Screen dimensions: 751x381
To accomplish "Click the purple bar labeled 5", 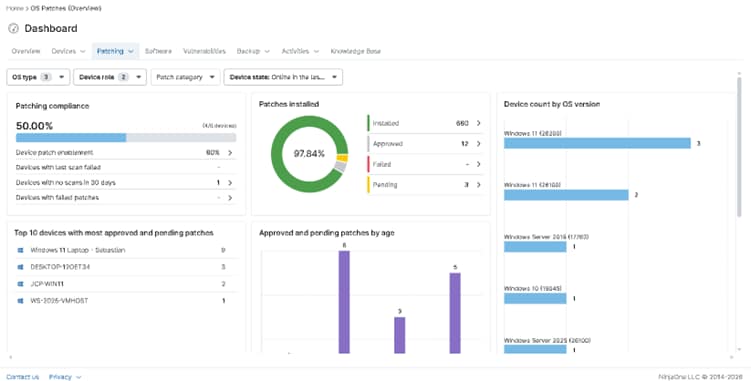I will (x=455, y=313).
